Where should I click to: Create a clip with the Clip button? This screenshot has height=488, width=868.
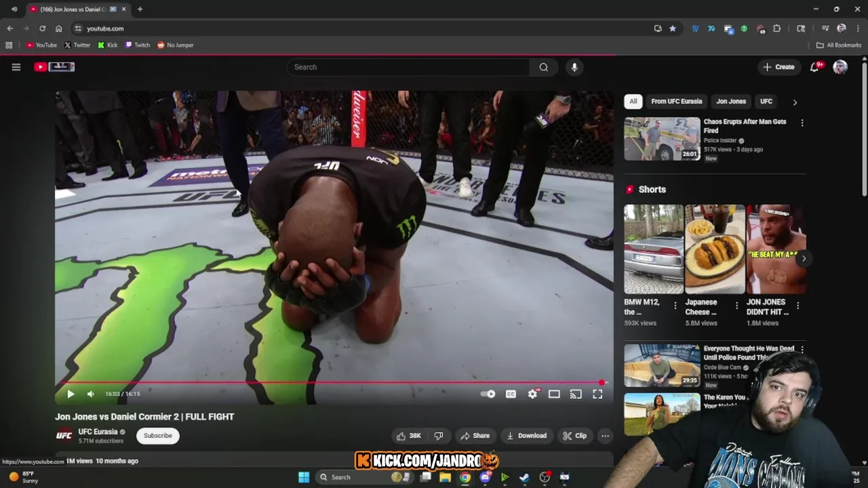[x=574, y=436]
